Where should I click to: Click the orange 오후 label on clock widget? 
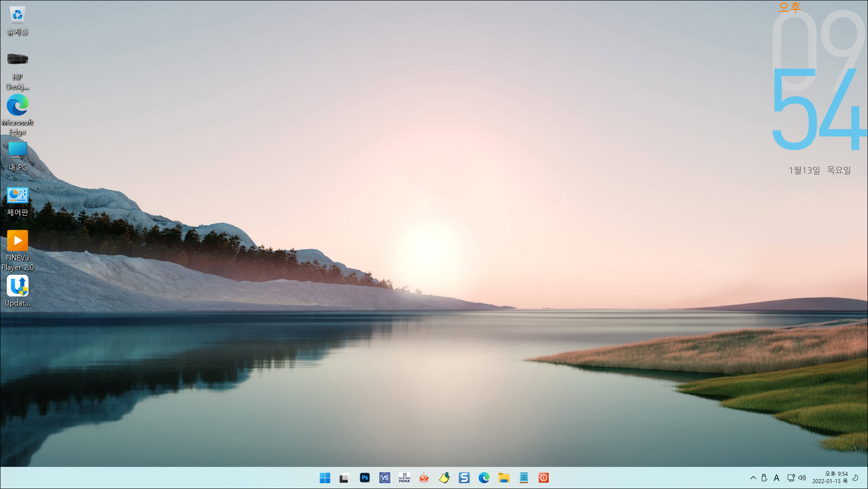click(789, 7)
